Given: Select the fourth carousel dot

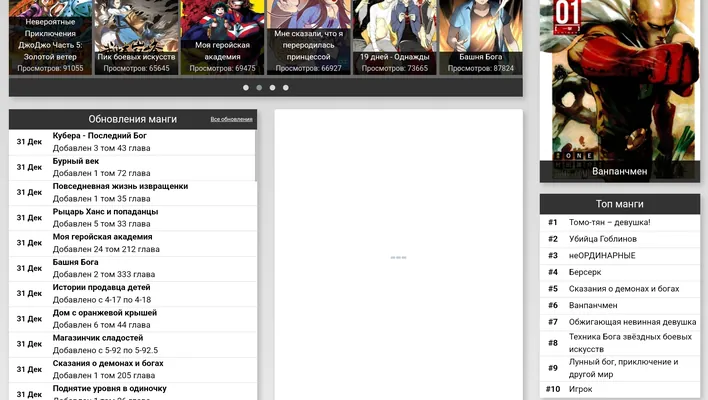Looking at the screenshot, I should (286, 88).
